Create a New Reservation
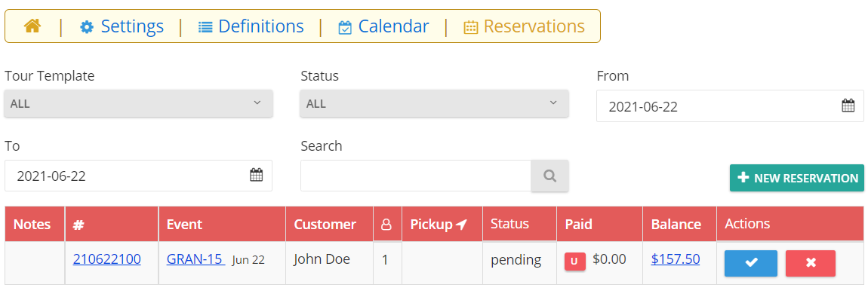The image size is (868, 303). click(x=796, y=178)
